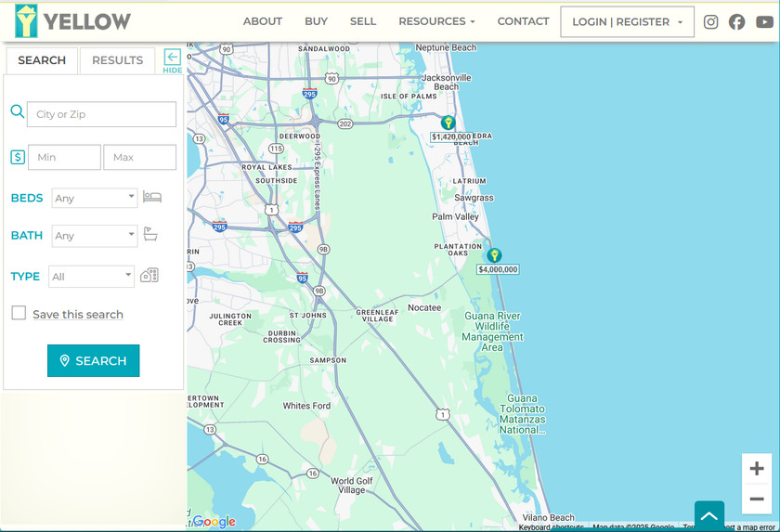Click the teal Search button
Screen dimensions: 780x532
93,360
